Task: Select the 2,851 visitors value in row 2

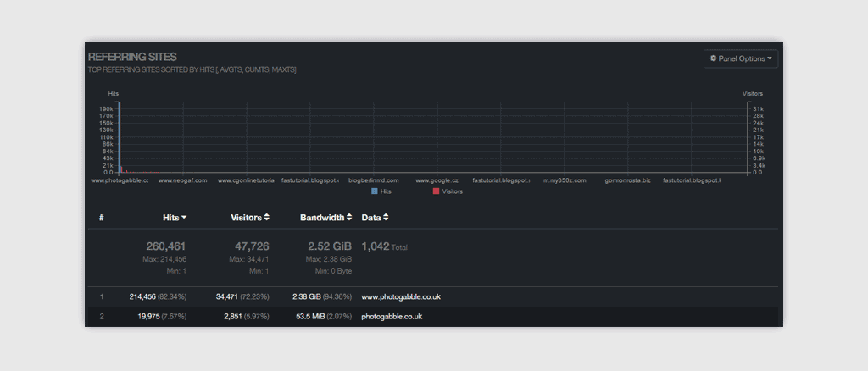Action: (233, 317)
